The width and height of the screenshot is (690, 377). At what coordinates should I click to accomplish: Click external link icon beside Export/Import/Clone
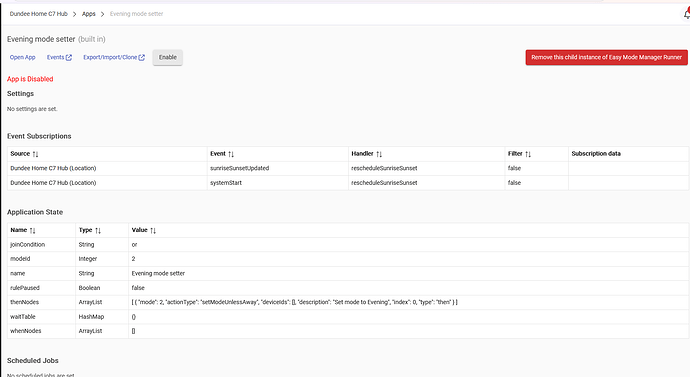[x=142, y=57]
